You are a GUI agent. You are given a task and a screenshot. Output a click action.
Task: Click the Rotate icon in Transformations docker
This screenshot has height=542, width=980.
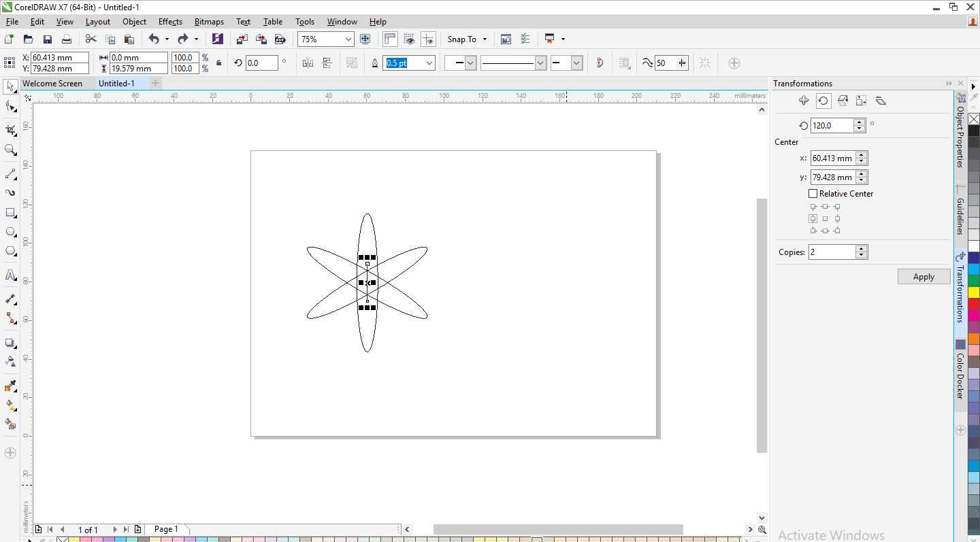pyautogui.click(x=823, y=101)
